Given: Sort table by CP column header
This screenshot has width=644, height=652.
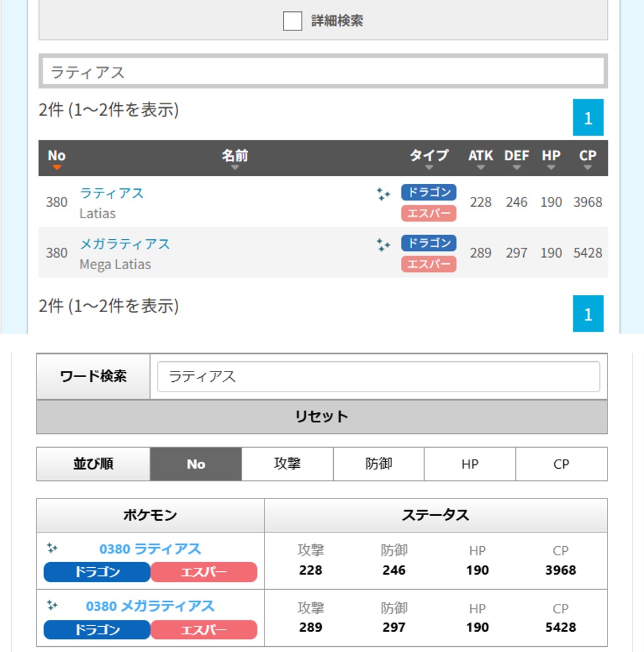Looking at the screenshot, I should pos(587,157).
